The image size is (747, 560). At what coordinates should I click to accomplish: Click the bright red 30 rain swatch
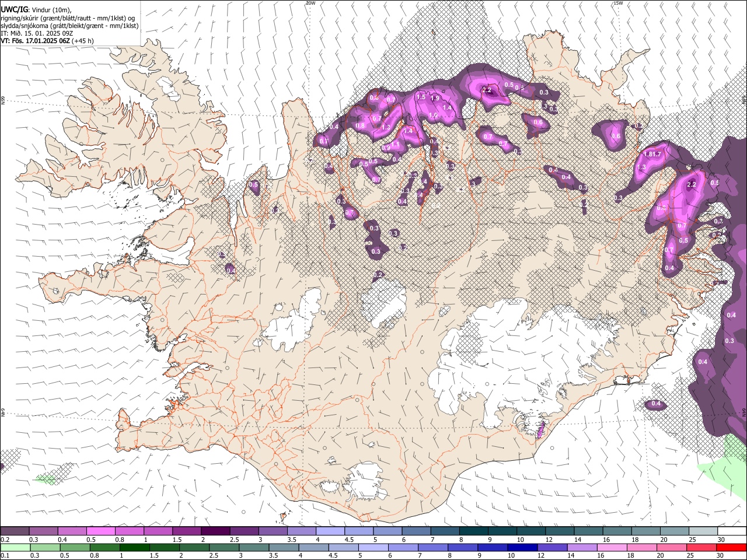(731, 547)
